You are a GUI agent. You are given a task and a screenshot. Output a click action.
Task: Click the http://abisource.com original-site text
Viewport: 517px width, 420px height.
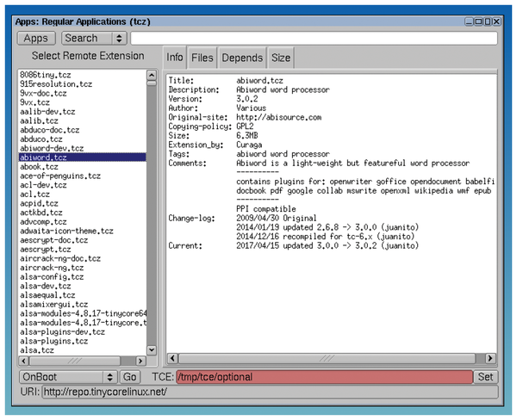click(279, 117)
